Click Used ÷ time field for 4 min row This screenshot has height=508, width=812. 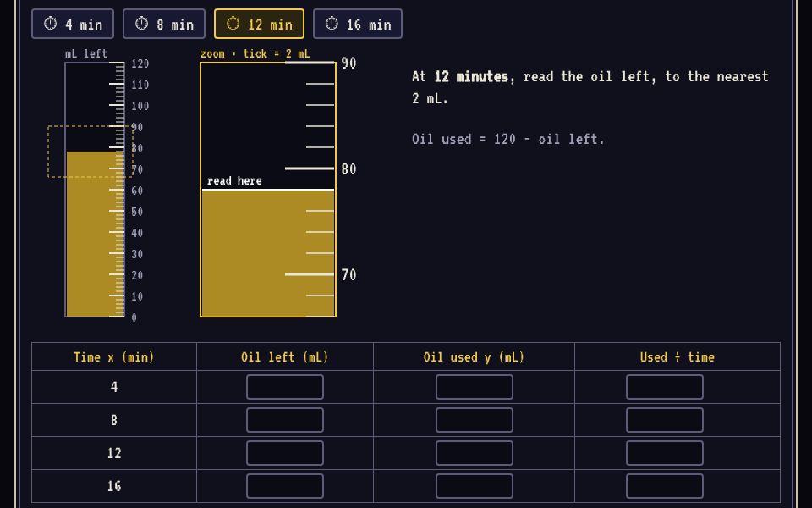click(x=665, y=387)
